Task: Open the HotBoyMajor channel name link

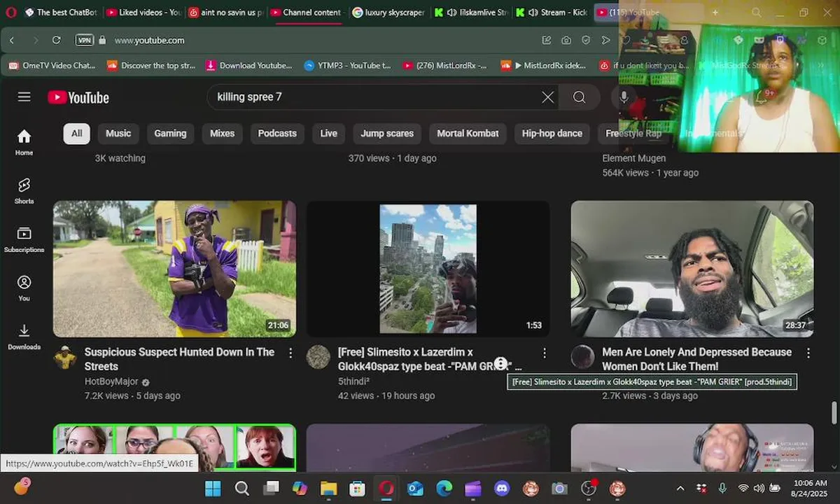Action: [x=111, y=382]
